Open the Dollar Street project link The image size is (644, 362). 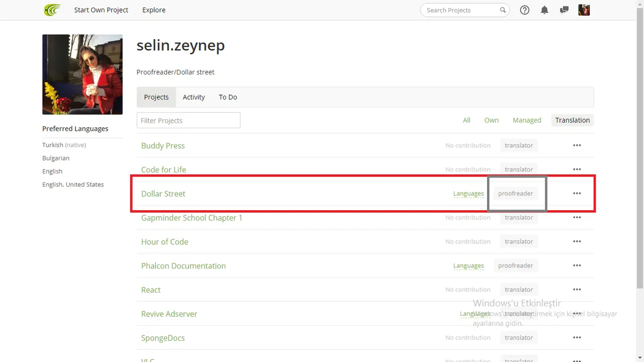(x=163, y=194)
